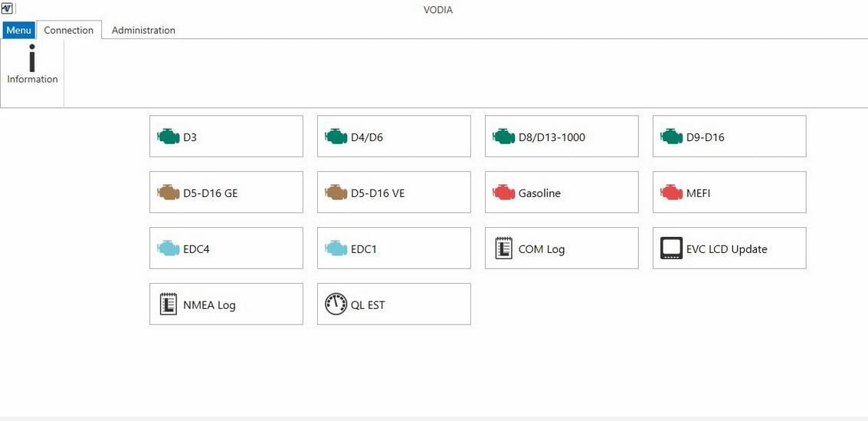Screen dimensions: 868x421
Task: Click the light blue EDC4 engine icon
Action: coord(169,248)
